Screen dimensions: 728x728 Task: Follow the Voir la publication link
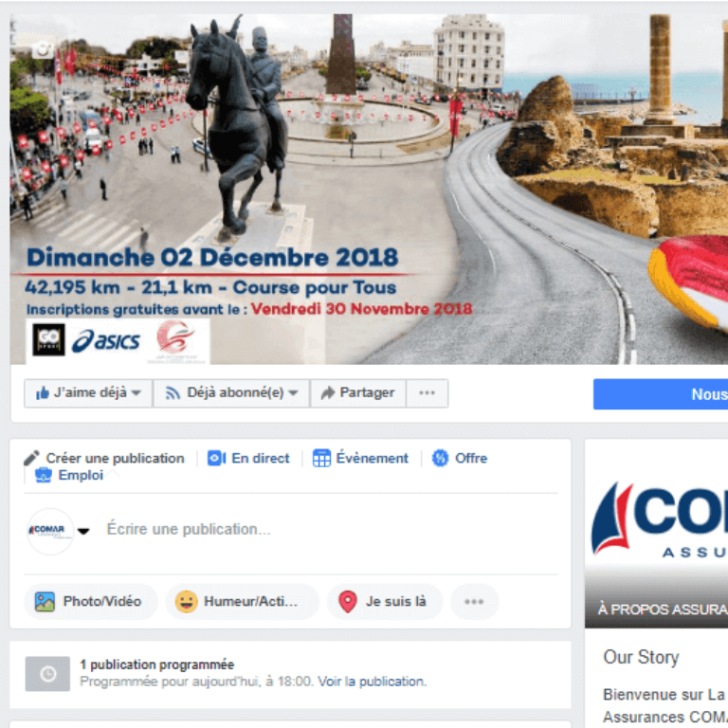[x=372, y=682]
